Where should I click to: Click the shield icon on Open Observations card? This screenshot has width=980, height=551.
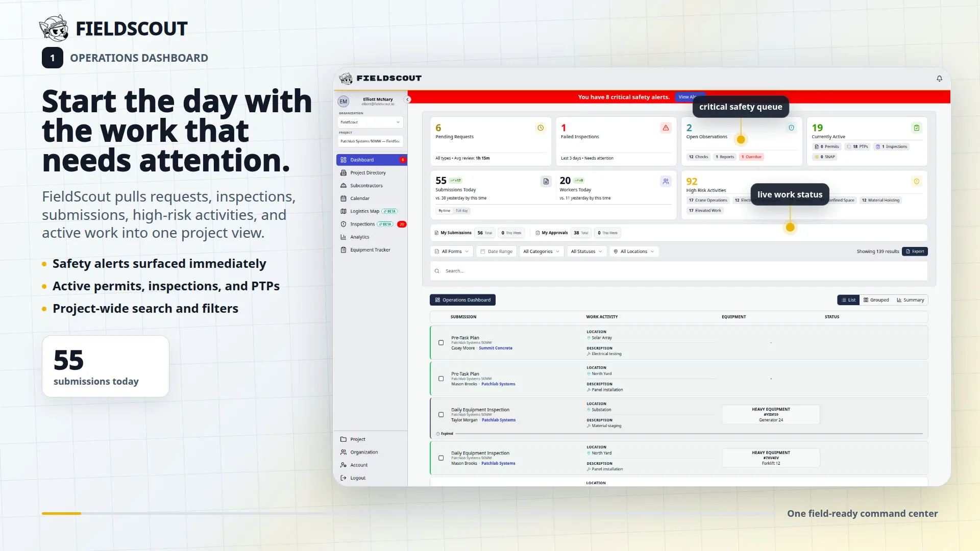click(x=791, y=128)
